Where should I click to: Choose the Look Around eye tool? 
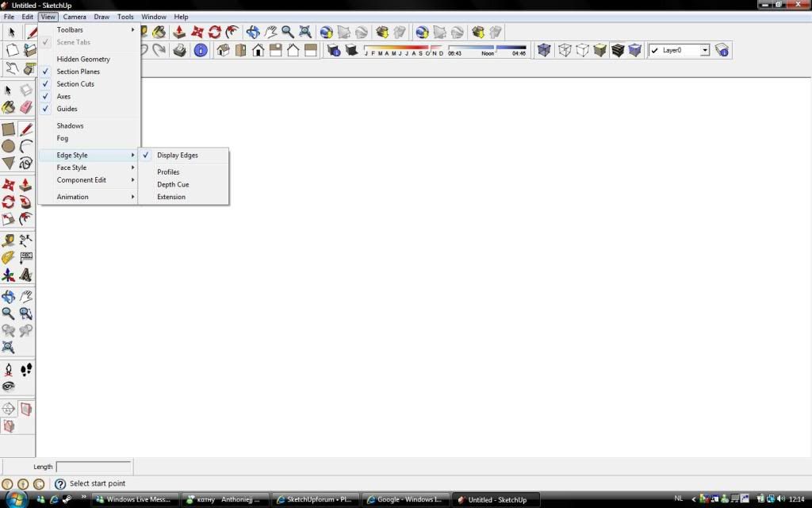coord(8,387)
